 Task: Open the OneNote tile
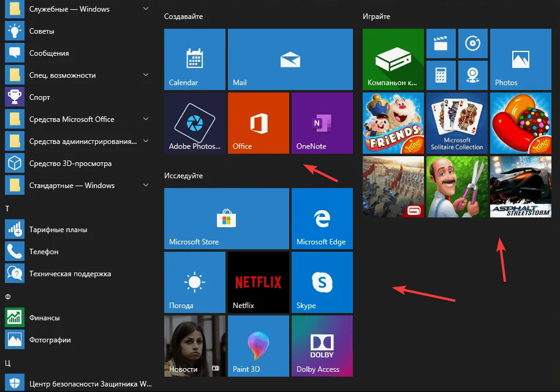tap(322, 123)
